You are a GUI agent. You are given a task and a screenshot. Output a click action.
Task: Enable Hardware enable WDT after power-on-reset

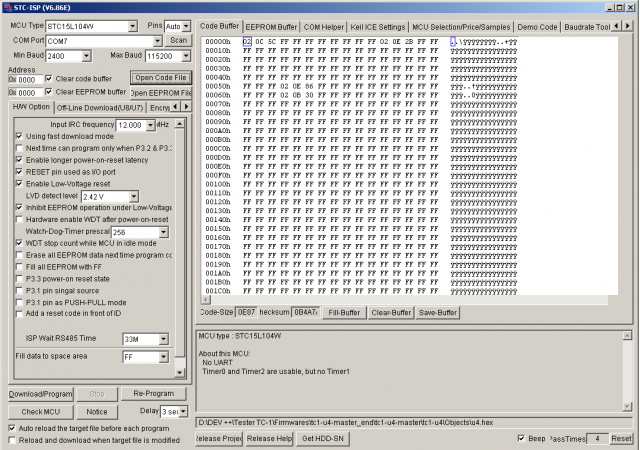coord(19,219)
